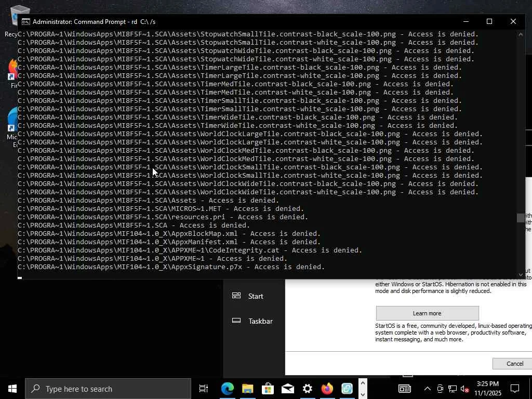Click the CodeIntegrity.cat access denied line
Image resolution: width=532 pixels, height=399 pixels.
[190, 250]
